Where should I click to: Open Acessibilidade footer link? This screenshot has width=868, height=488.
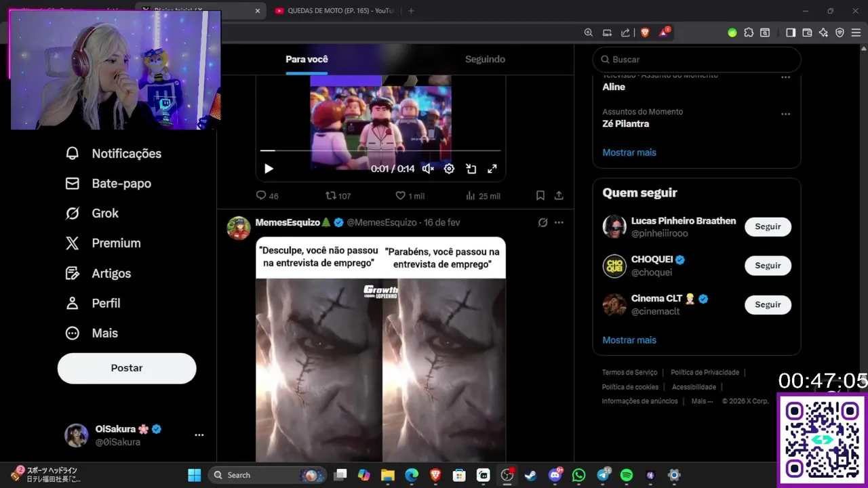(x=694, y=387)
